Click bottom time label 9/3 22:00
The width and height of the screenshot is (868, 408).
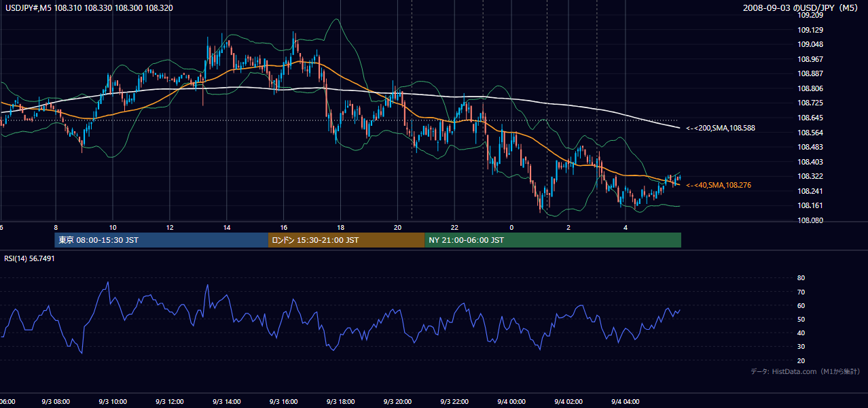[455, 402]
